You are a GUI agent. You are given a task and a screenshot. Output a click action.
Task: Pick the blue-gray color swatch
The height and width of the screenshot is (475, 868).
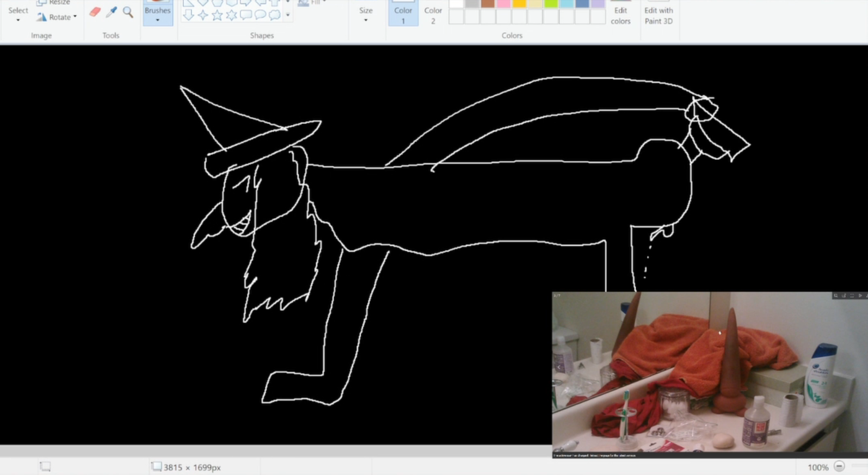coord(582,3)
